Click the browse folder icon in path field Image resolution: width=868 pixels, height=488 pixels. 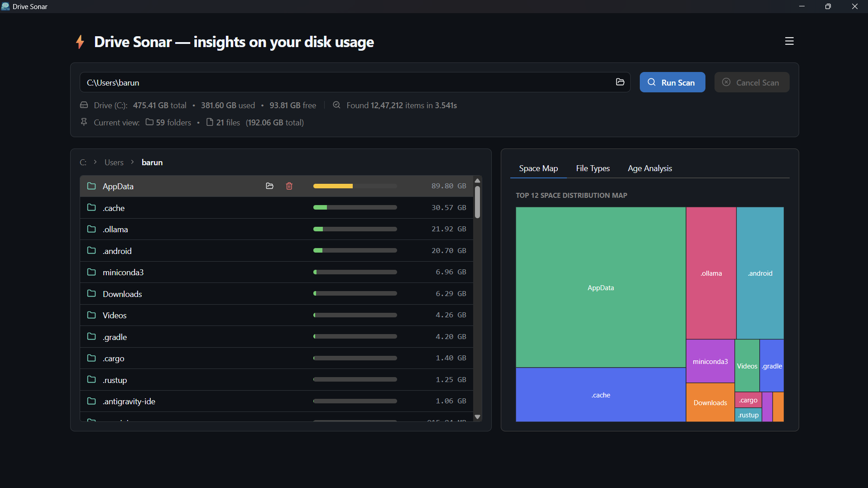pyautogui.click(x=620, y=82)
